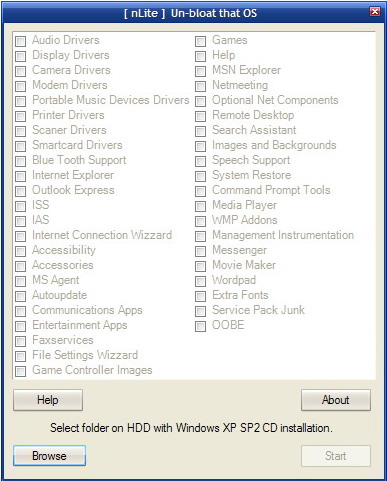Check Images and Backgrounds checkbox
The image size is (387, 481).
click(x=200, y=146)
